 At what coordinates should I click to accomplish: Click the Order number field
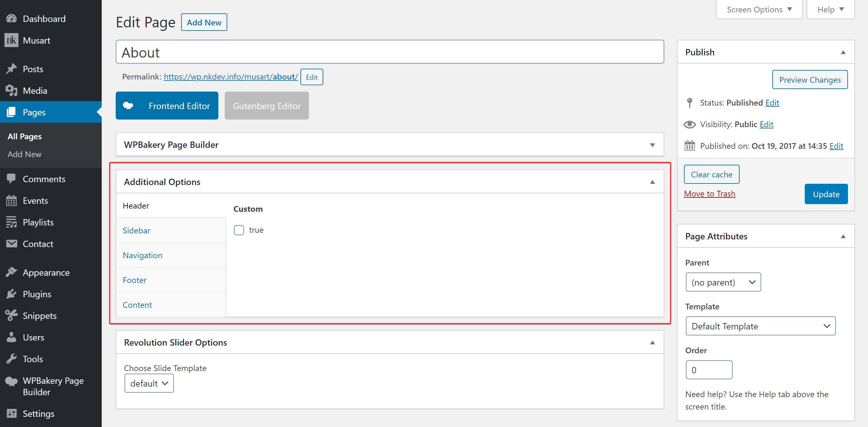(709, 370)
